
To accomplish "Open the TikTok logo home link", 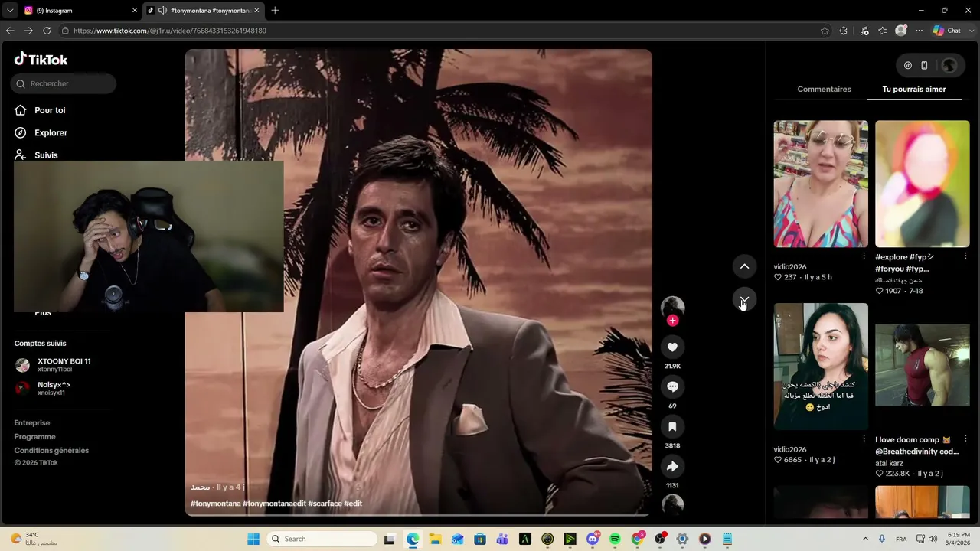I will pos(41,60).
